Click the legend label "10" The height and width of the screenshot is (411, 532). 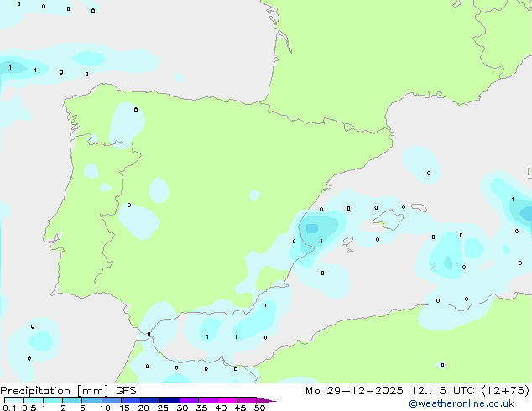(x=105, y=408)
